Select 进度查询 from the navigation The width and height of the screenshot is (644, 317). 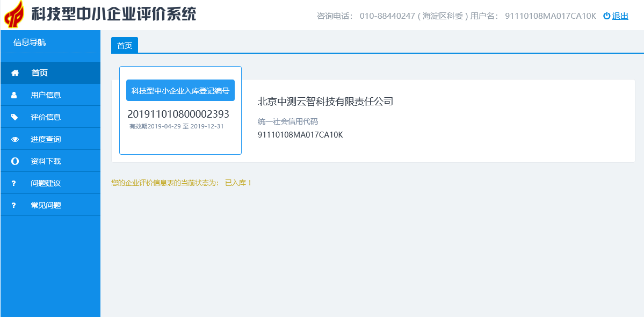[x=50, y=139]
